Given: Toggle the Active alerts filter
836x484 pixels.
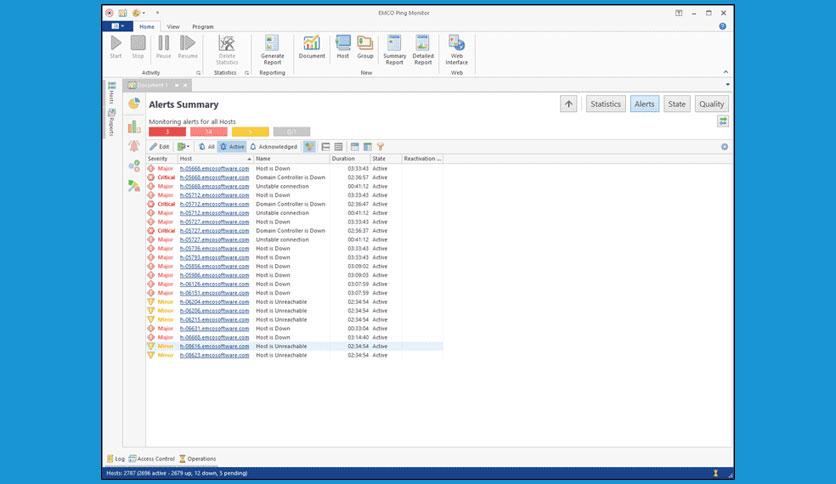Looking at the screenshot, I should pyautogui.click(x=232, y=147).
